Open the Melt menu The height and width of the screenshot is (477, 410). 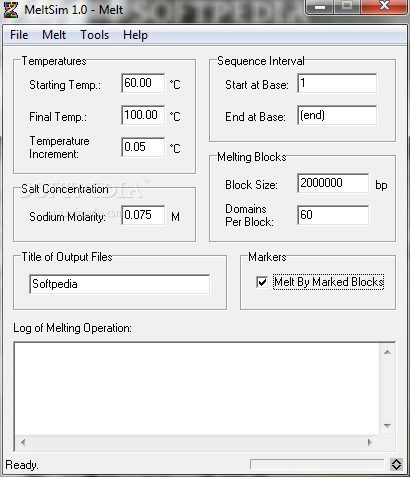[54, 35]
